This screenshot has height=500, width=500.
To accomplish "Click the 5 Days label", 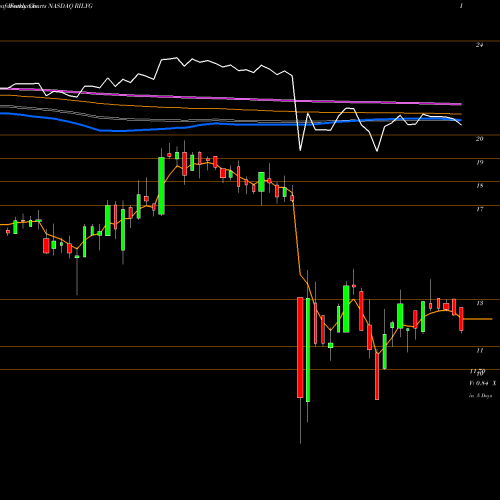I will click(x=484, y=396).
